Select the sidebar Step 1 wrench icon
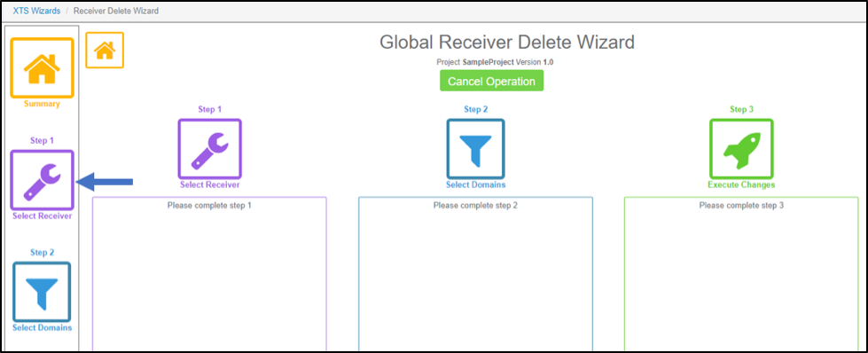The width and height of the screenshot is (868, 353). pyautogui.click(x=42, y=179)
